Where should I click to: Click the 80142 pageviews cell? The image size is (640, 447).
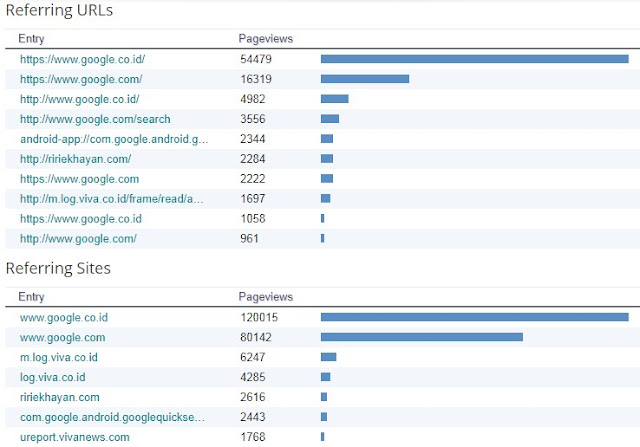click(x=256, y=338)
